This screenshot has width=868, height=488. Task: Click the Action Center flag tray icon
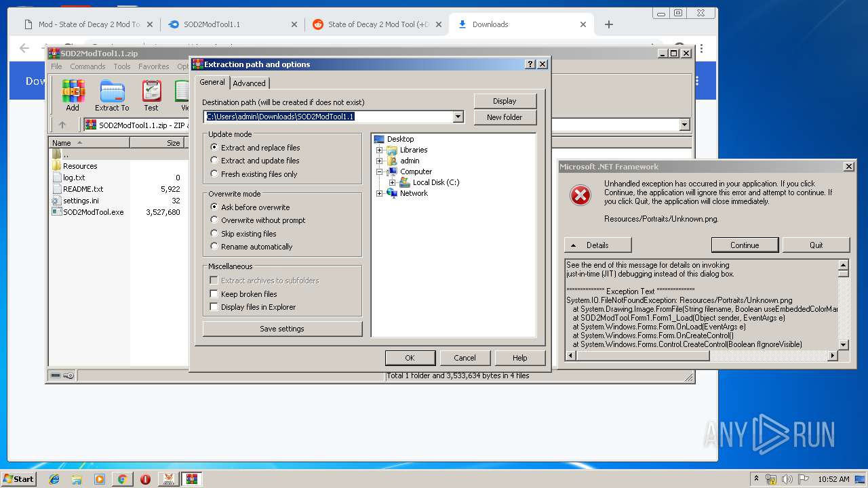[x=803, y=479]
